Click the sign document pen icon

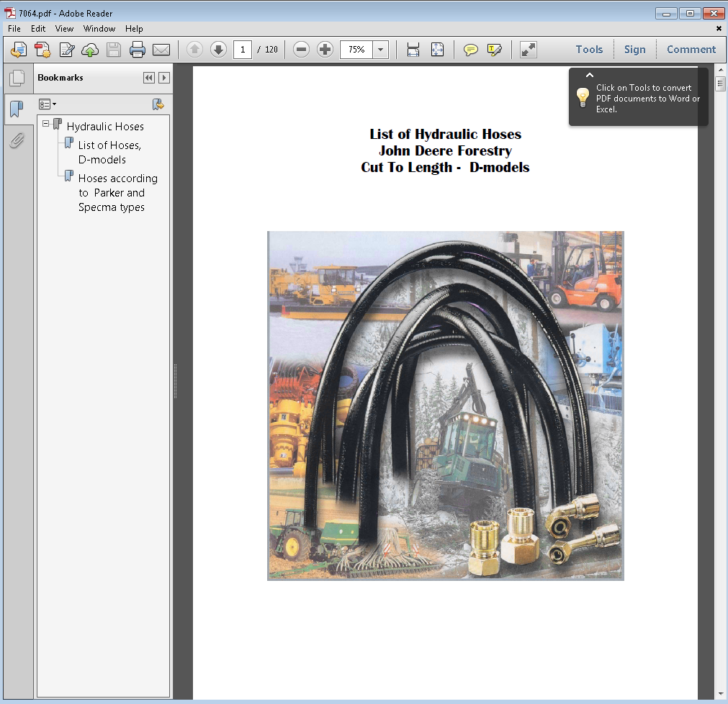pyautogui.click(x=67, y=50)
